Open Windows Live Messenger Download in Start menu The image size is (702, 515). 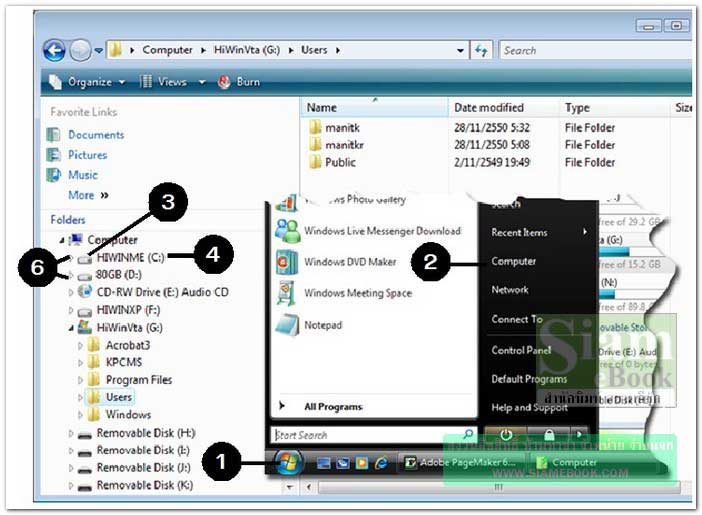point(382,231)
